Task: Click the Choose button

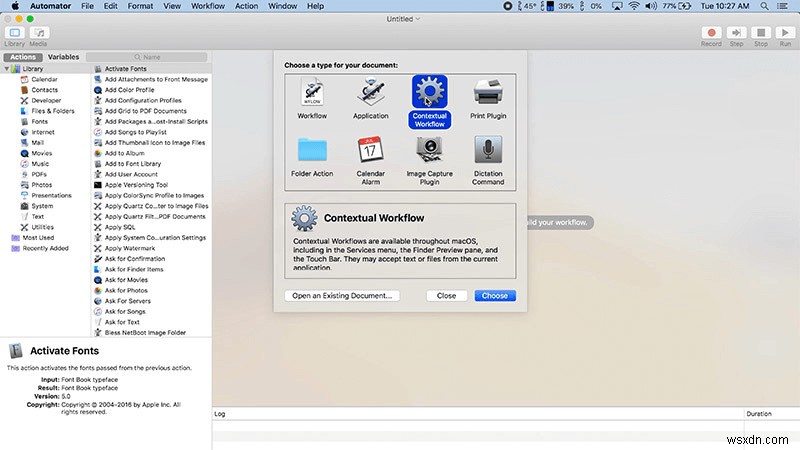Action: (495, 296)
